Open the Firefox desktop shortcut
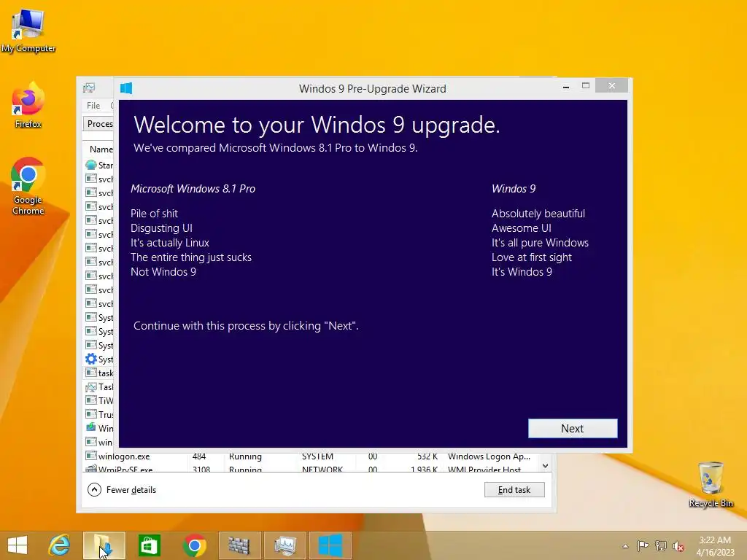 (x=28, y=105)
